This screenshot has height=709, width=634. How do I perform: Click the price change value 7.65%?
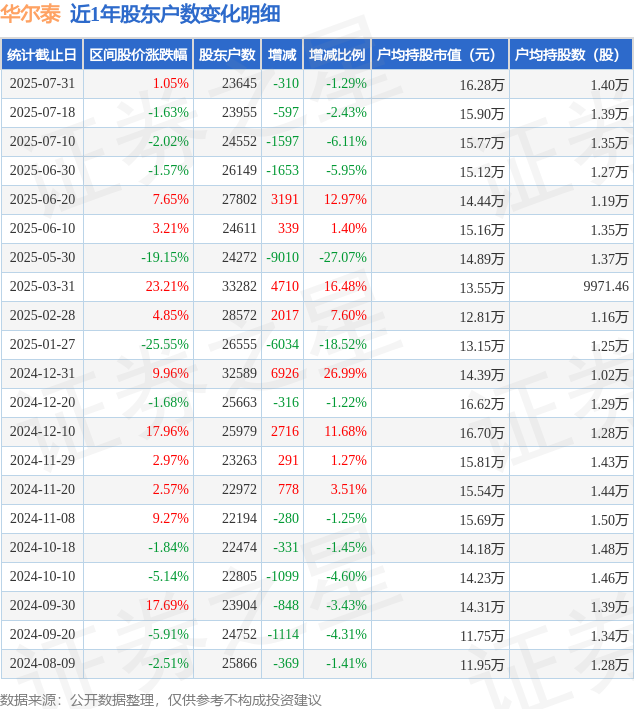(170, 199)
